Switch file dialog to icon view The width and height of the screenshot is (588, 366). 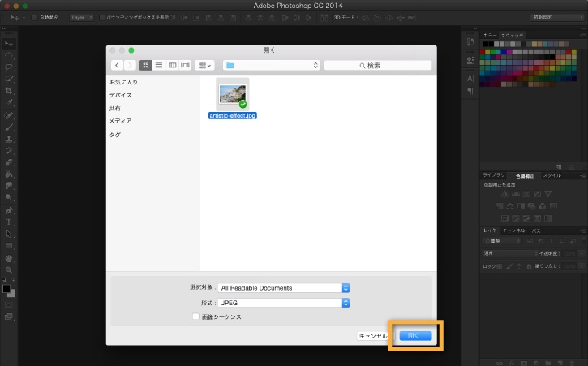pyautogui.click(x=145, y=65)
